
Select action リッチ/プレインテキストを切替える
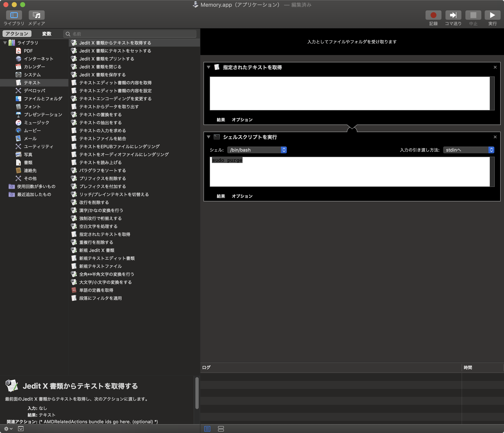[x=134, y=194]
